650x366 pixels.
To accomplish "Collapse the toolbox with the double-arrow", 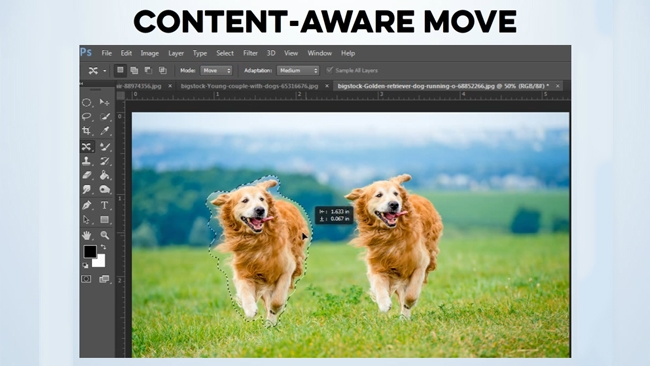I will [x=82, y=84].
